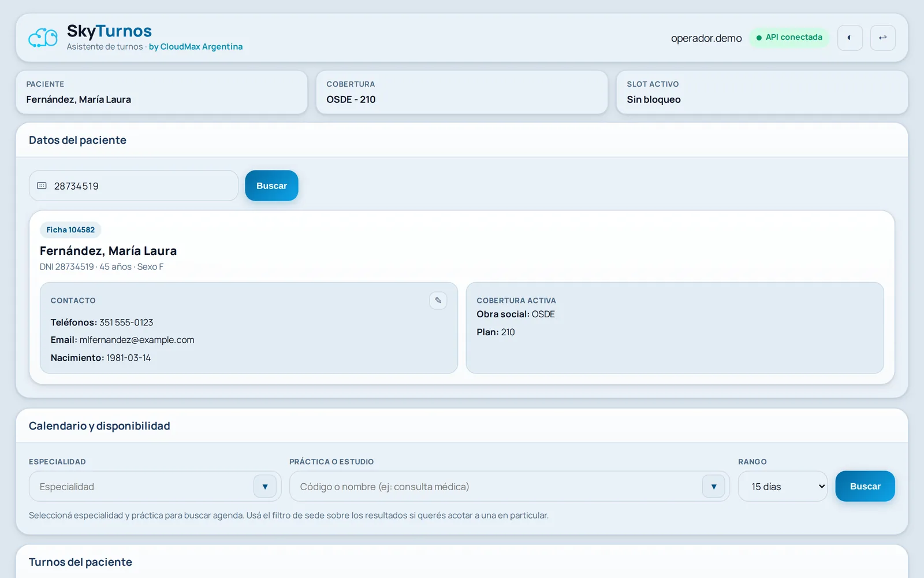The height and width of the screenshot is (578, 924).
Task: Open the Práctica o estudio dropdown arrow
Action: coord(714,486)
